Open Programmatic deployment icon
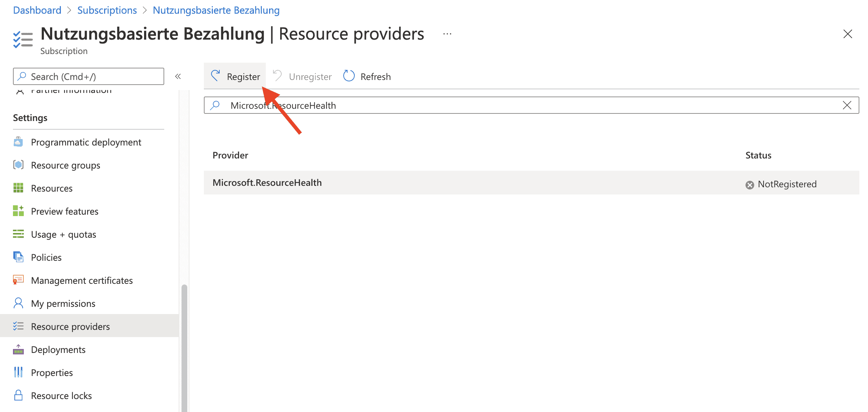This screenshot has width=868, height=412. (18, 142)
